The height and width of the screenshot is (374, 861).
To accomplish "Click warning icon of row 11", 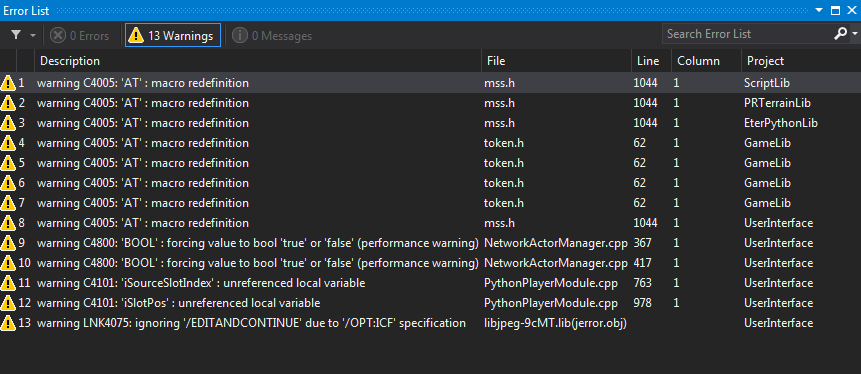I will (x=8, y=283).
